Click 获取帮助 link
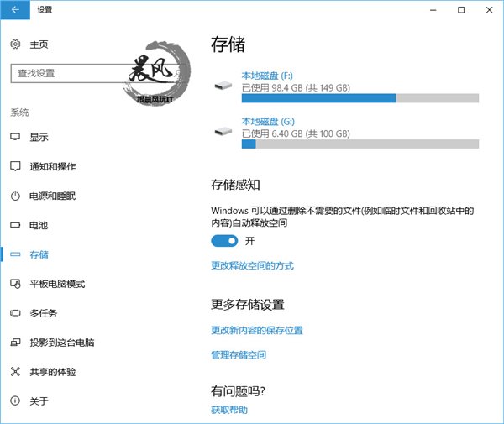The height and width of the screenshot is (424, 504). coord(229,410)
